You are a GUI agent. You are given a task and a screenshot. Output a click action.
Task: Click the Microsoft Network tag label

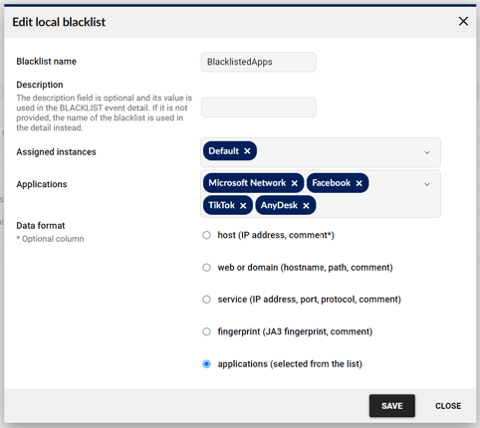tap(247, 183)
